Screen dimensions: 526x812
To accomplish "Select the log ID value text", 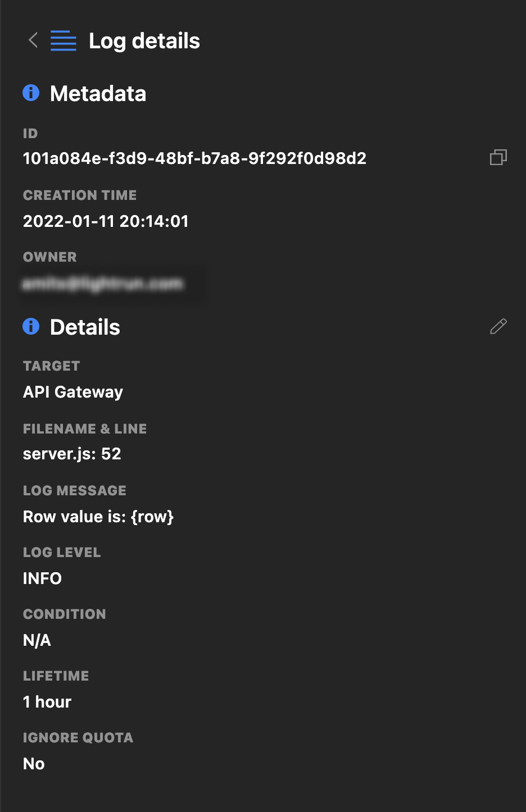I will [x=194, y=158].
